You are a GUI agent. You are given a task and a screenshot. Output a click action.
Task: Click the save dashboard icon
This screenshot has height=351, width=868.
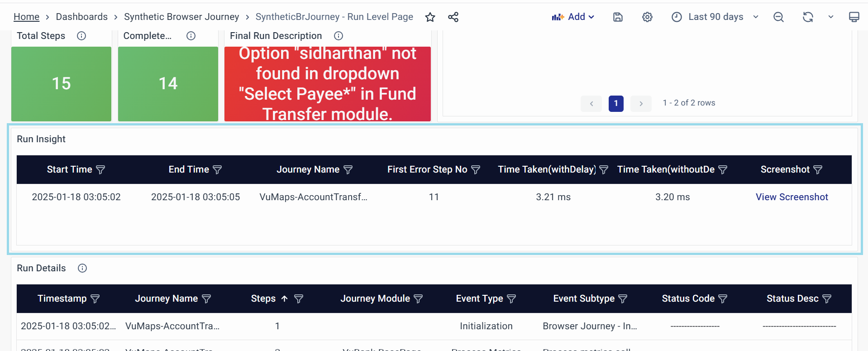[x=618, y=17]
